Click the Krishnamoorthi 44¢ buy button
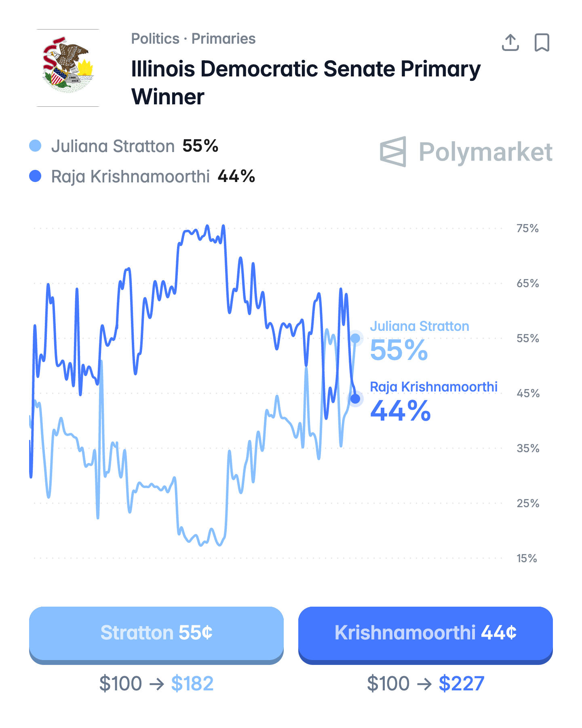The image size is (582, 728). pos(425,633)
